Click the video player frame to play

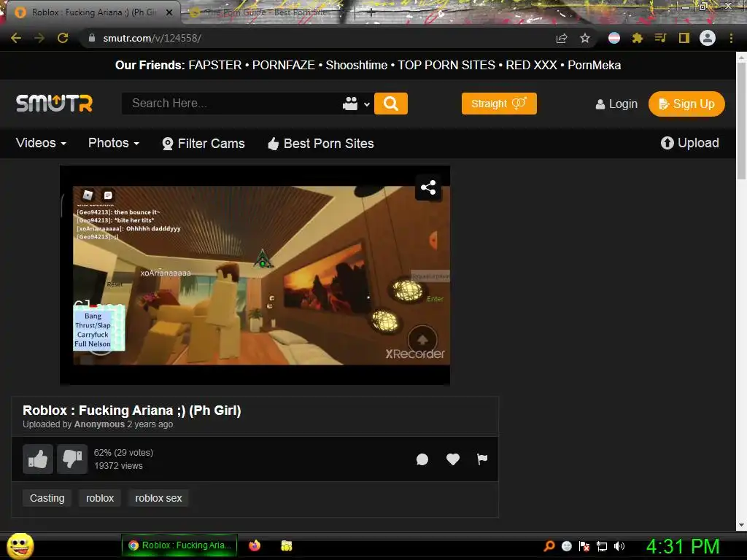click(255, 275)
